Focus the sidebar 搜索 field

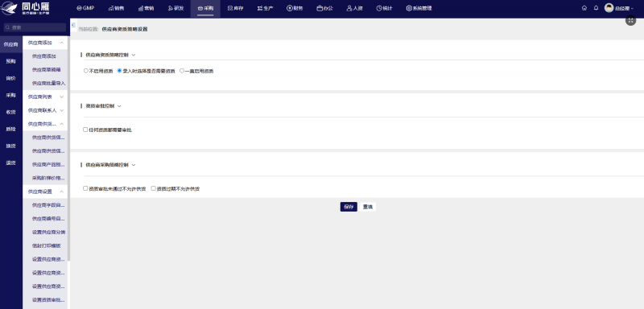pos(35,27)
